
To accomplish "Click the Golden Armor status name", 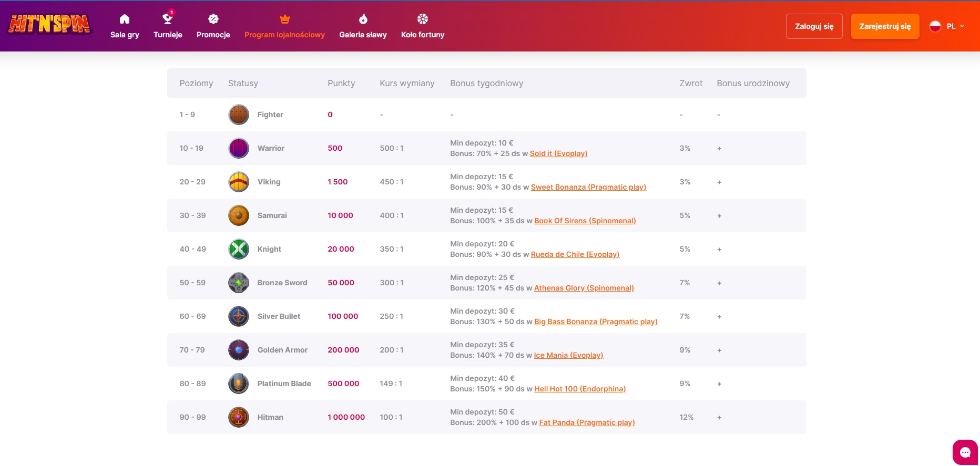I will pos(282,350).
